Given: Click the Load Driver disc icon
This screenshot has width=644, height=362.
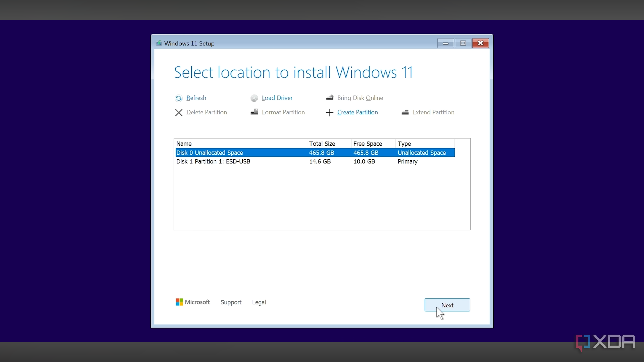Looking at the screenshot, I should [x=254, y=98].
